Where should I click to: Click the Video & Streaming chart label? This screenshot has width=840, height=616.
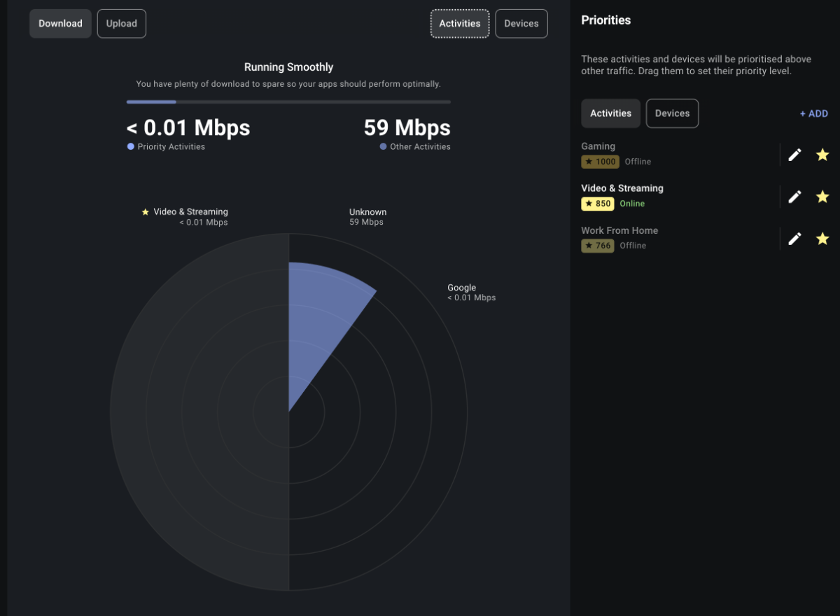[190, 212]
